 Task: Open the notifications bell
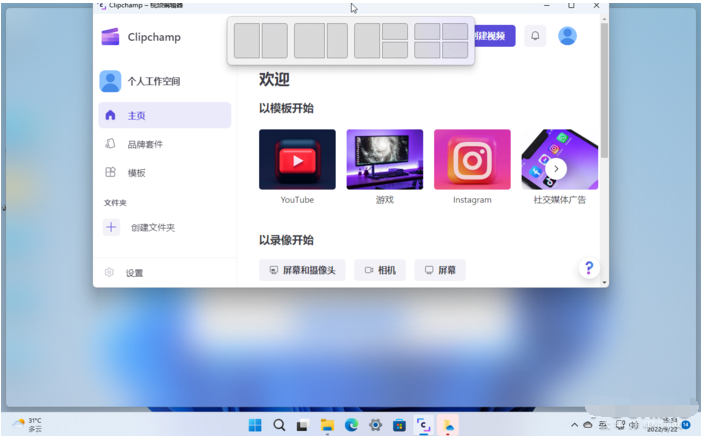[x=535, y=36]
